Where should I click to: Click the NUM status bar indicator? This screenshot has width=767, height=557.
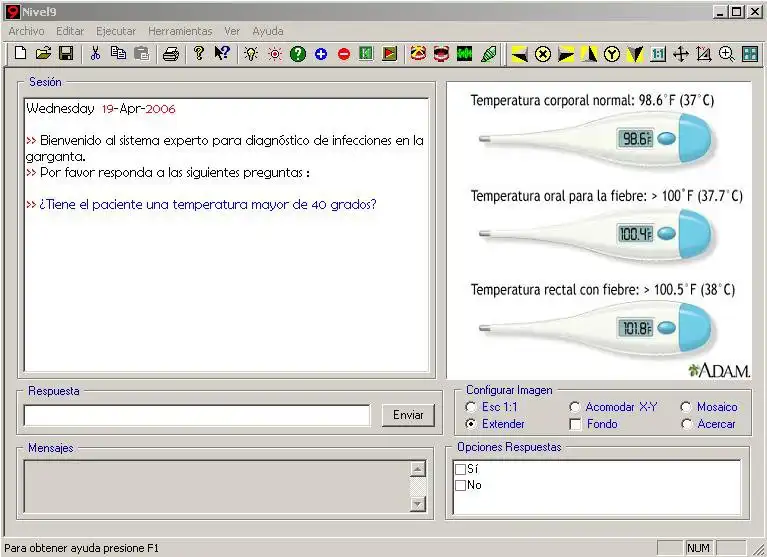click(x=698, y=548)
